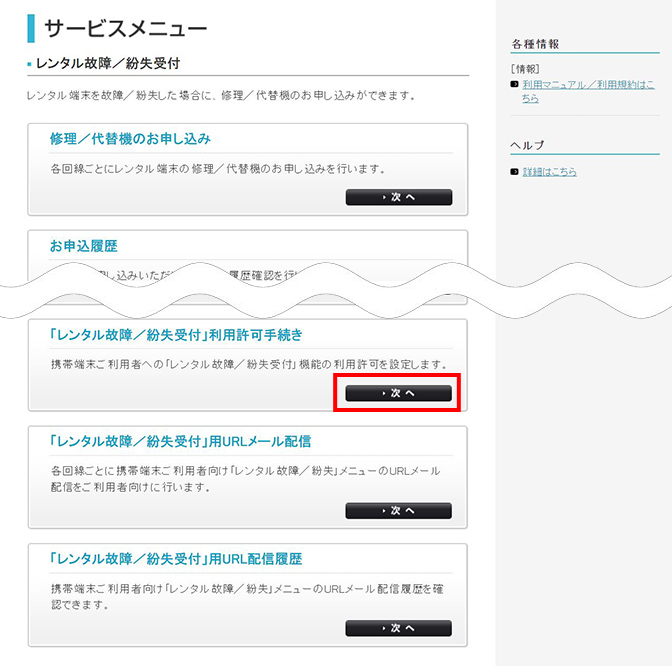Open the 詳細はこちら help link
The width and height of the screenshot is (672, 666).
(549, 172)
